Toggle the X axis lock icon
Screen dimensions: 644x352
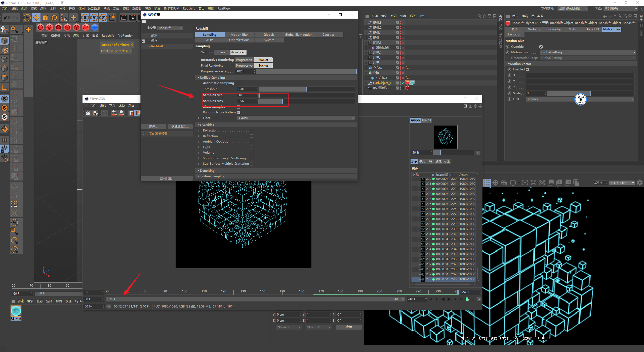[x=85, y=18]
